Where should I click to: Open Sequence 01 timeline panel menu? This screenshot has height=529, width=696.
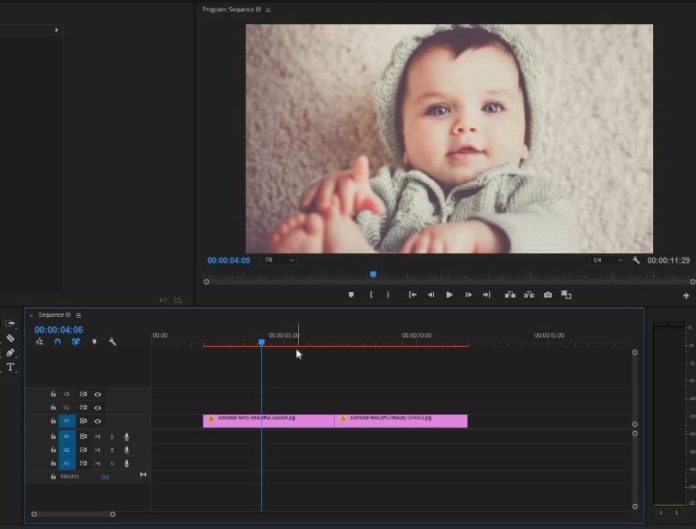[x=79, y=315]
